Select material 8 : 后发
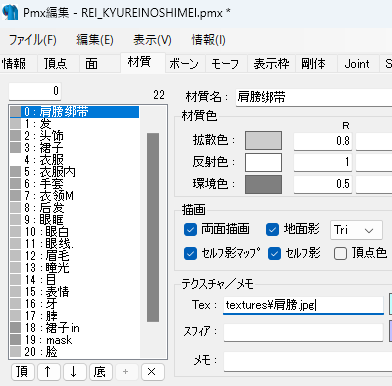This screenshot has height=386, width=392. [x=74, y=208]
